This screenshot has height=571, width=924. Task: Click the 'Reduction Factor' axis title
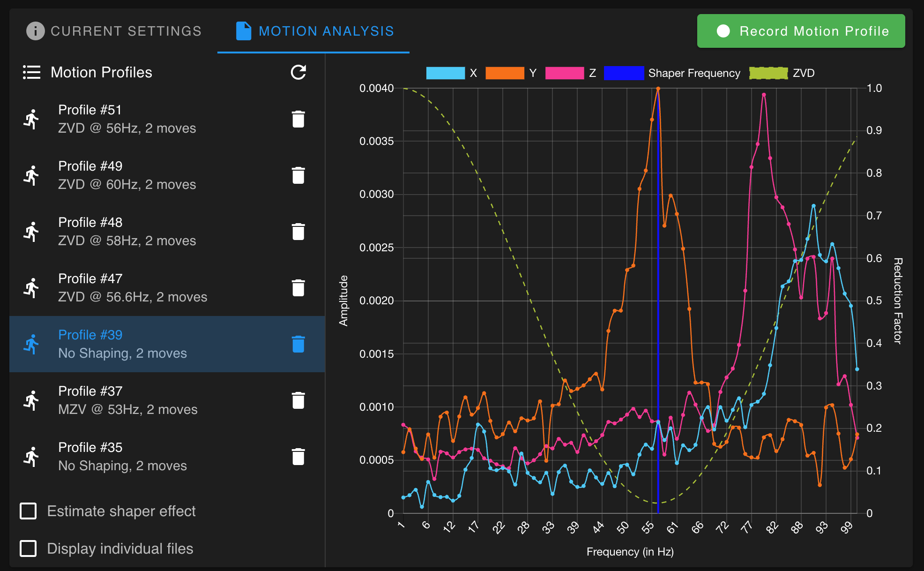[897, 301]
